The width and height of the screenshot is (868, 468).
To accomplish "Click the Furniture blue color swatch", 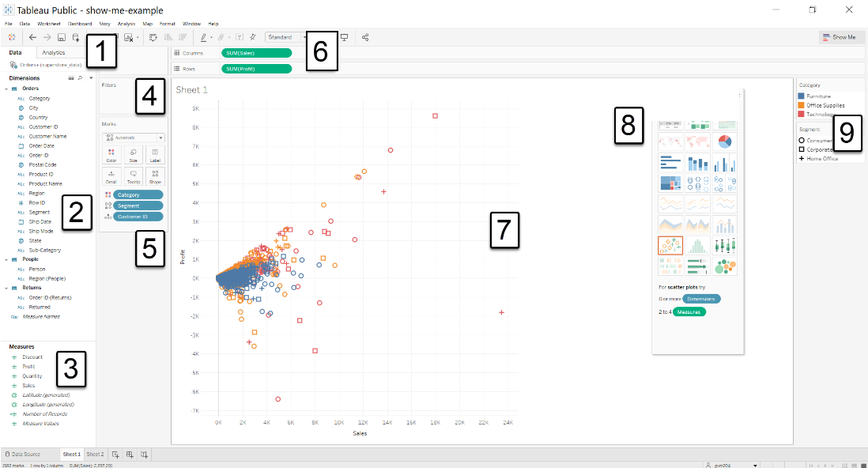I will (x=802, y=96).
